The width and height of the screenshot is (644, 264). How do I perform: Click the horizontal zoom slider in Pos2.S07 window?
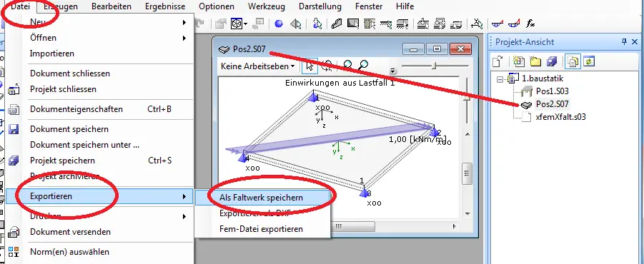pyautogui.click(x=435, y=66)
